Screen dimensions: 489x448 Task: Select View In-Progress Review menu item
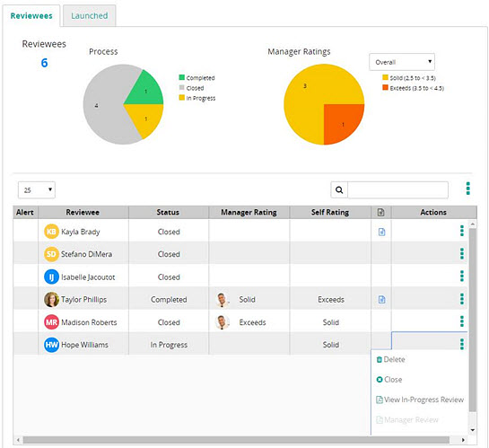click(x=420, y=400)
